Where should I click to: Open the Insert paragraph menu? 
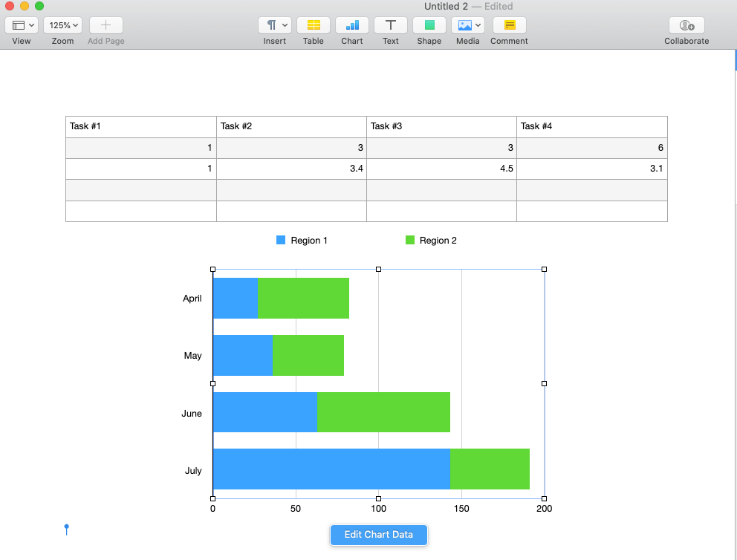click(274, 25)
